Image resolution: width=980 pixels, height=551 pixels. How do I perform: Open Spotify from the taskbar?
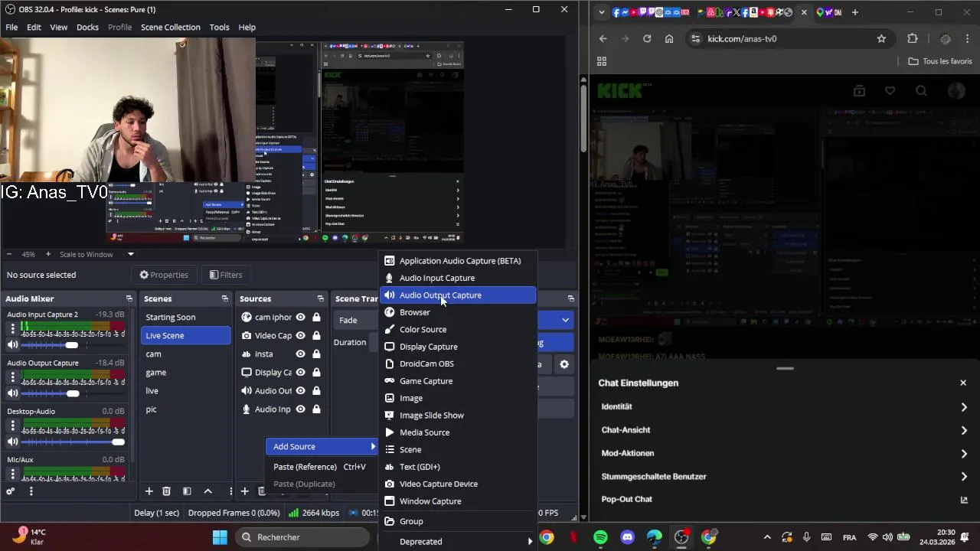600,537
